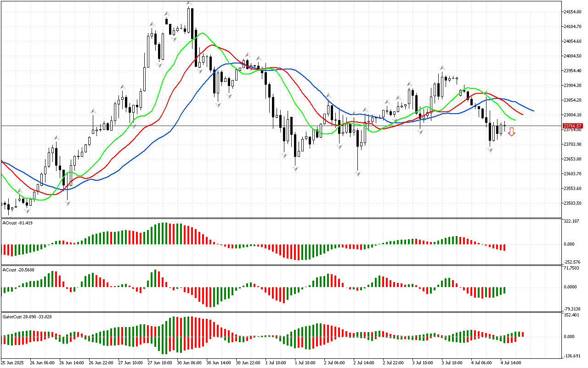
Task: Click the up fractal above the highest candle
Action: (x=189, y=3)
